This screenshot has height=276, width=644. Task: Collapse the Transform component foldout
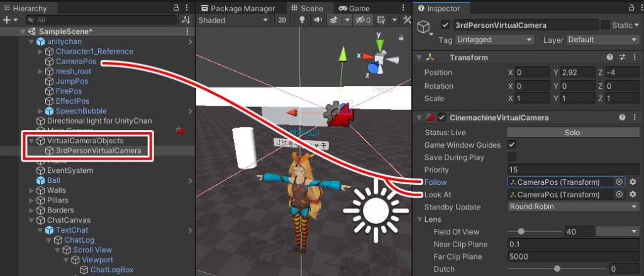(x=419, y=57)
